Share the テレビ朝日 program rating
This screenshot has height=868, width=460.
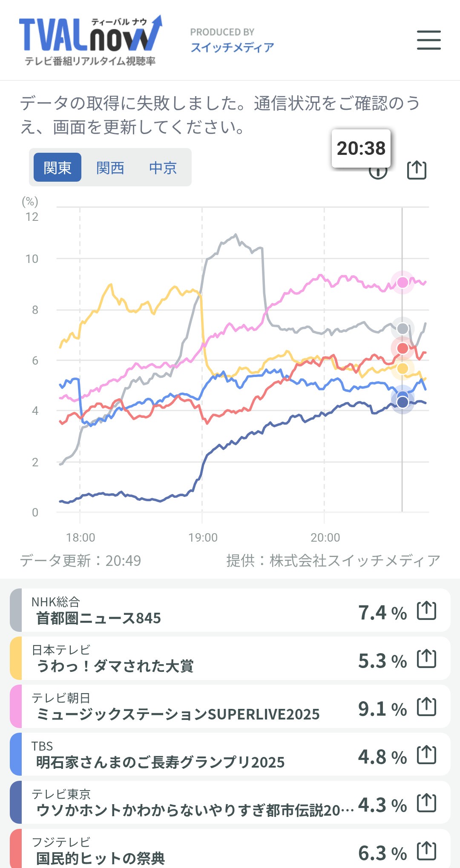[426, 707]
